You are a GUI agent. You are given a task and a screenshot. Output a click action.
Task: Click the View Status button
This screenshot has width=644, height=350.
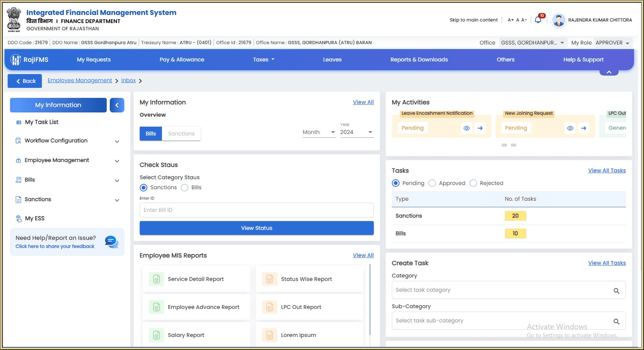(x=256, y=228)
